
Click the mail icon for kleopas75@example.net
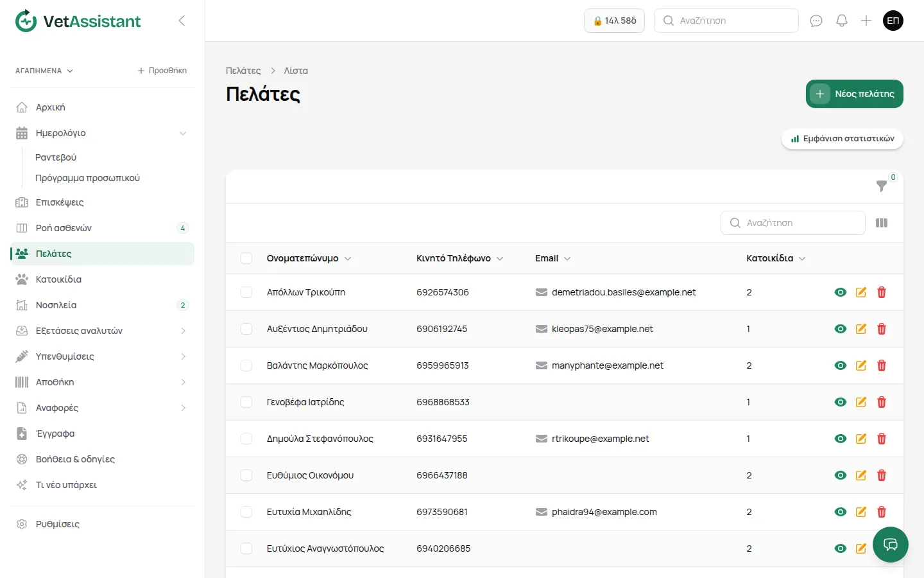[542, 329]
